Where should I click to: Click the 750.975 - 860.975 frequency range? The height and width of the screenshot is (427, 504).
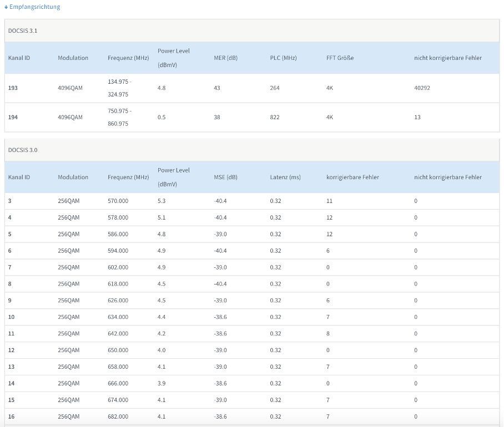click(118, 117)
